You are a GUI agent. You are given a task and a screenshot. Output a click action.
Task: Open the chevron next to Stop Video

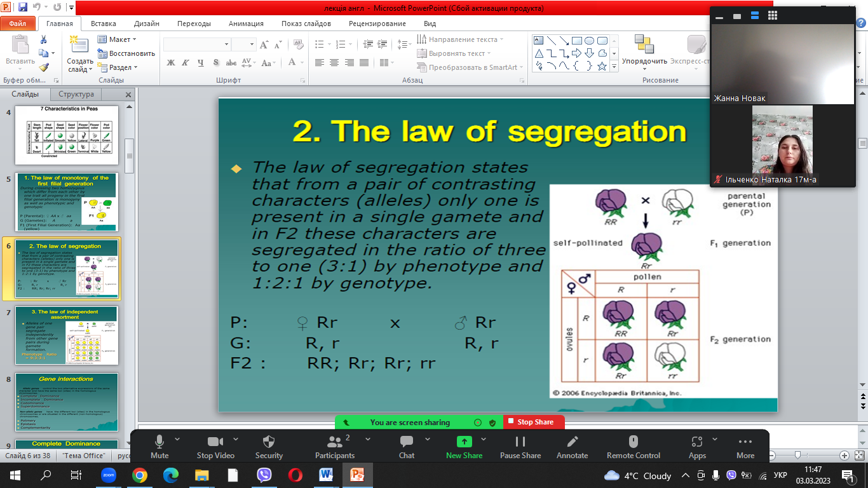click(236, 439)
